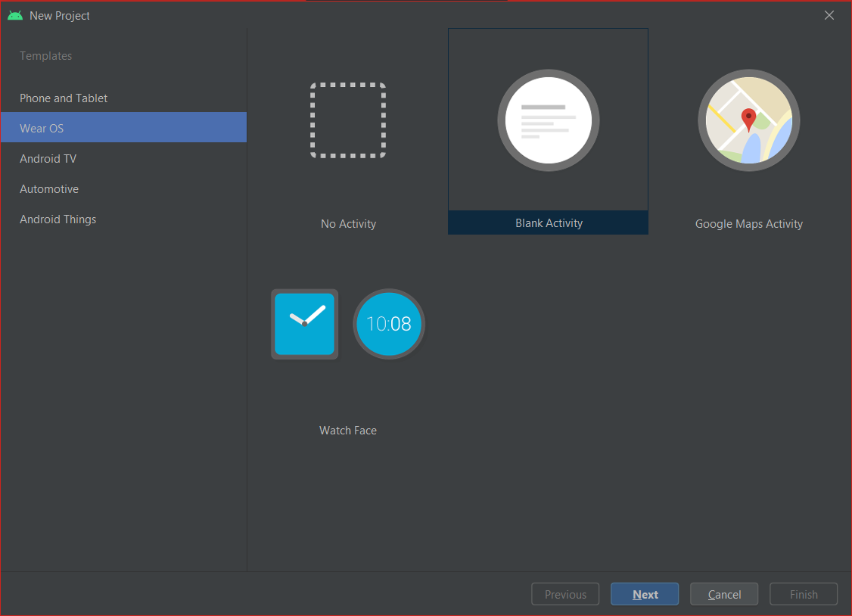Select the square Watch Face clock icon
The height and width of the screenshot is (616, 852).
304,324
